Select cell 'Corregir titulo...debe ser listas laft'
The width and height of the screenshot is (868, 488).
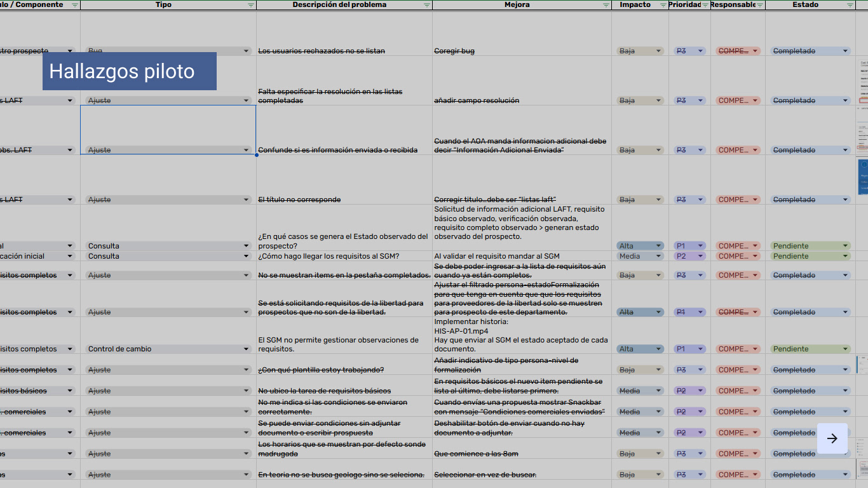[522, 180]
